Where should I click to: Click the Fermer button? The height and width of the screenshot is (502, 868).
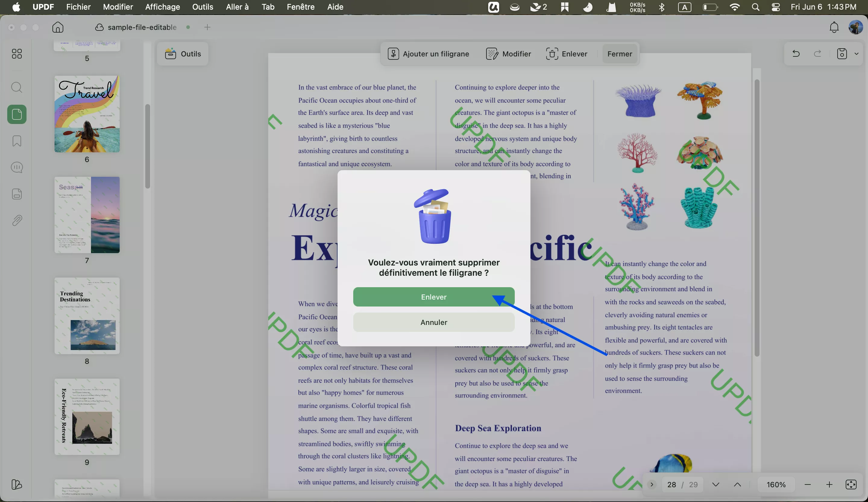coord(620,54)
